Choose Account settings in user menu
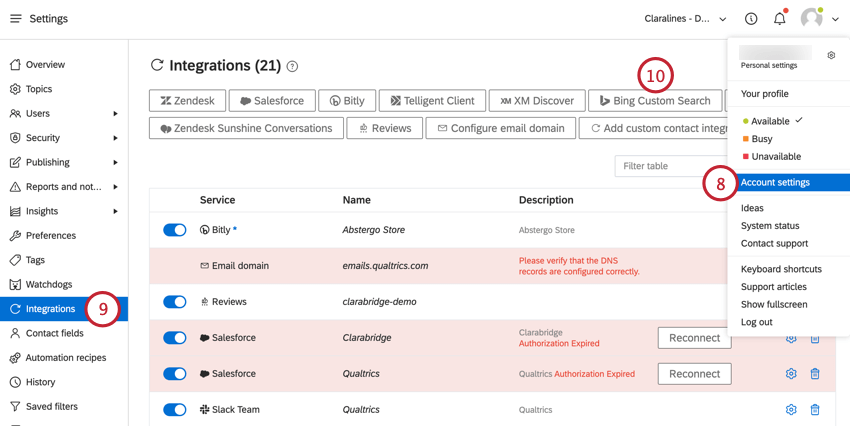Screen dimensions: 850x426 coord(788,183)
